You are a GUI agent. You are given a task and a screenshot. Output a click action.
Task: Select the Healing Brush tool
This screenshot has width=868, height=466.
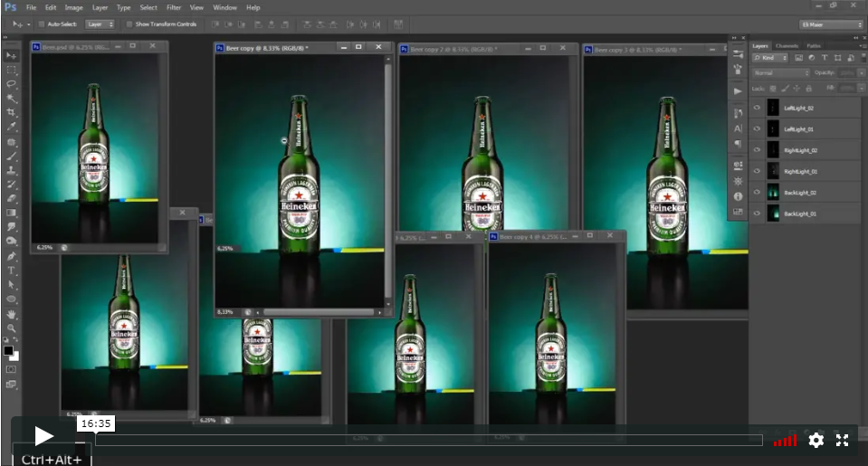pos(11,142)
